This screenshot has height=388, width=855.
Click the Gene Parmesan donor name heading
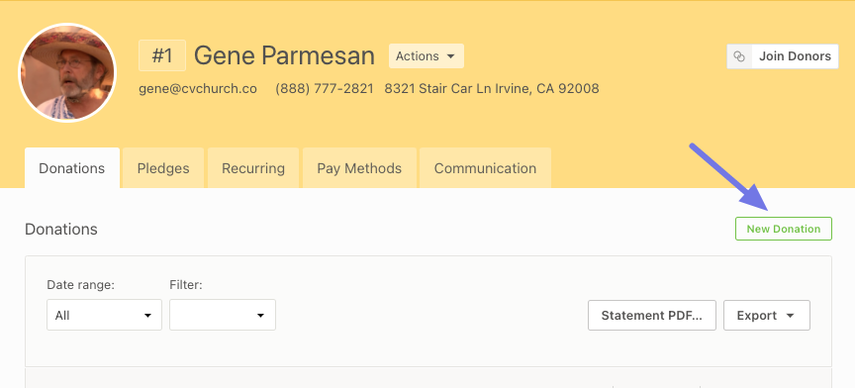[x=284, y=56]
